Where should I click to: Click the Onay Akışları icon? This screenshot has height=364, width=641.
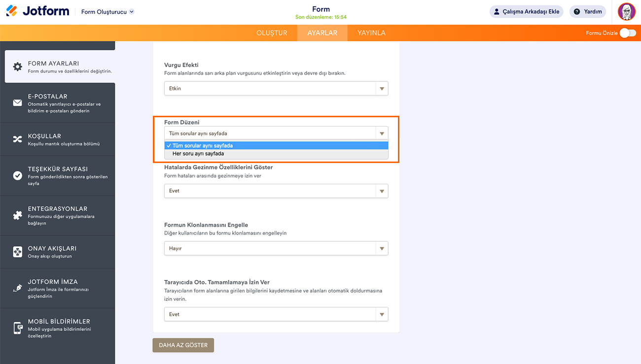[x=18, y=252]
